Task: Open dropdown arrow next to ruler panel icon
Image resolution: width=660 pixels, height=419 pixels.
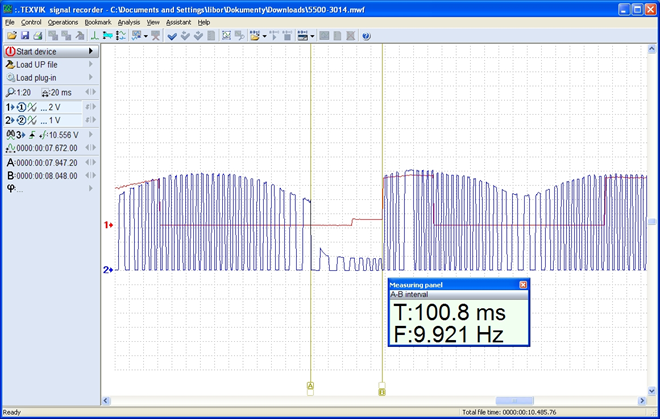Action: pyautogui.click(x=312, y=36)
